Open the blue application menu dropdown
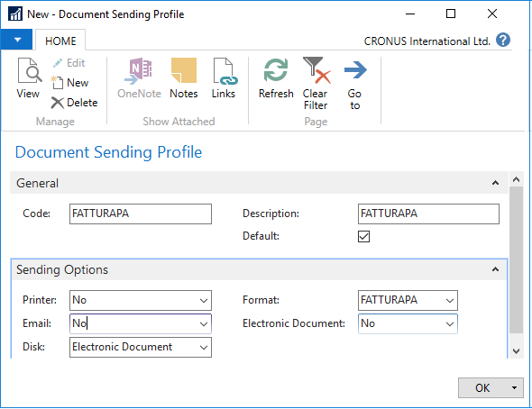This screenshot has height=409, width=532. click(x=17, y=40)
